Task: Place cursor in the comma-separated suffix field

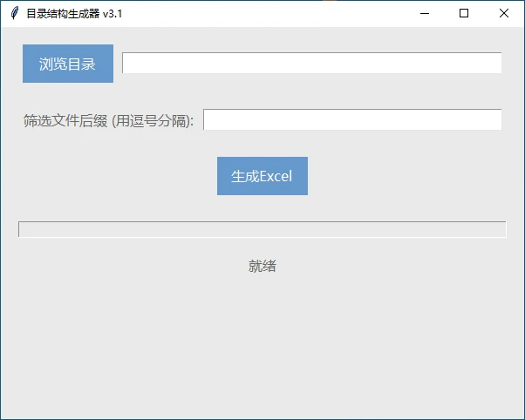Action: 352,120
